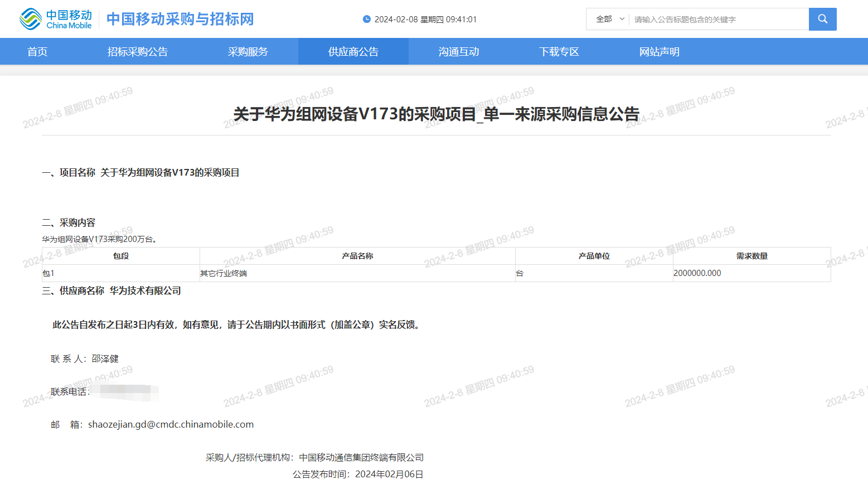868x499 pixels.
Task: Click the announcement main title heading
Action: [x=436, y=114]
